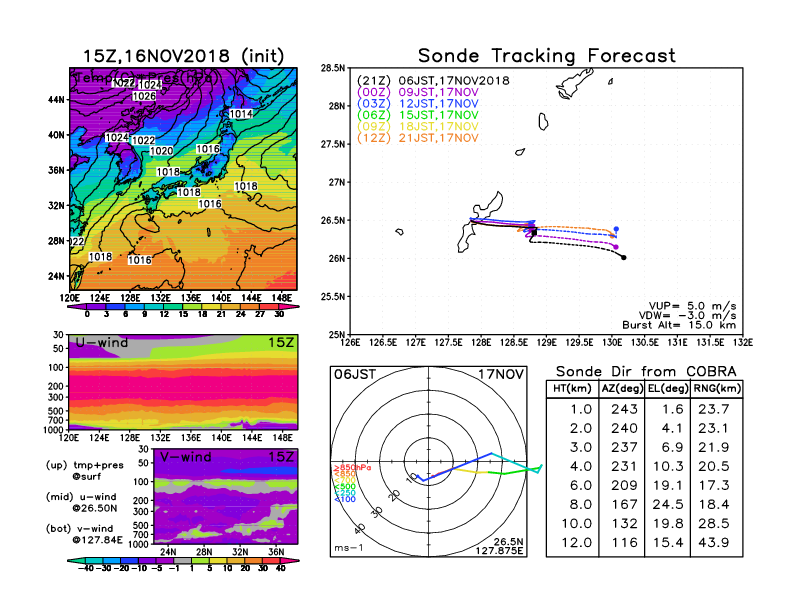This screenshot has width=792, height=612.
Task: Click the temperature color bar under the map
Action: coord(182,304)
